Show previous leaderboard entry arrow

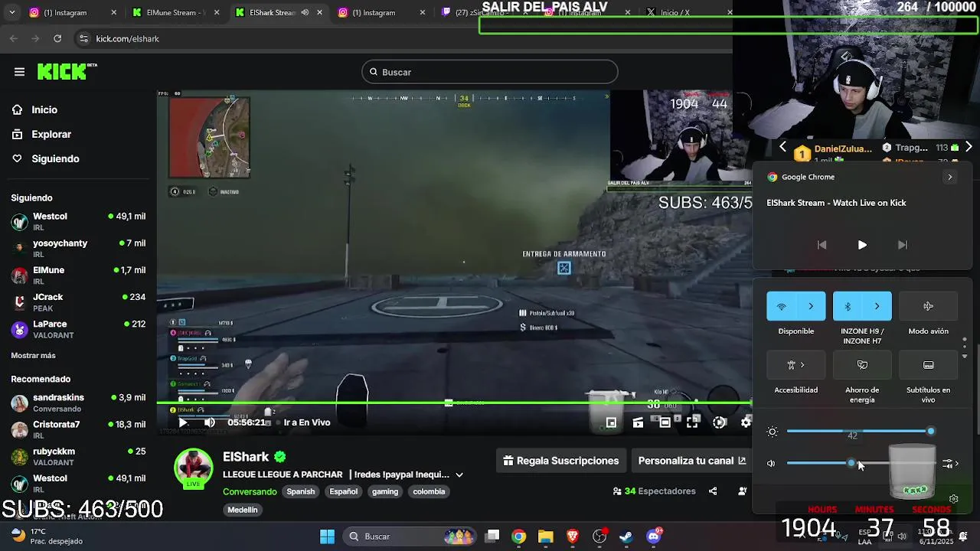coord(782,147)
